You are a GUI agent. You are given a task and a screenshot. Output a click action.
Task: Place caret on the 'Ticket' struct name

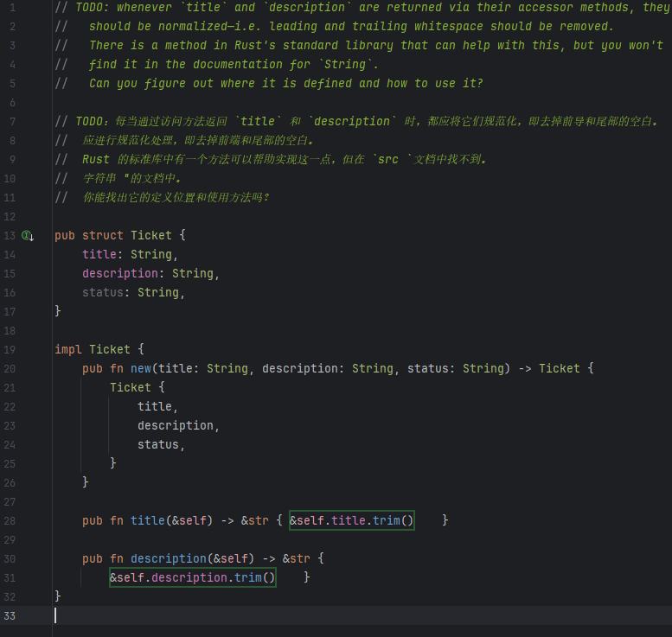(150, 235)
